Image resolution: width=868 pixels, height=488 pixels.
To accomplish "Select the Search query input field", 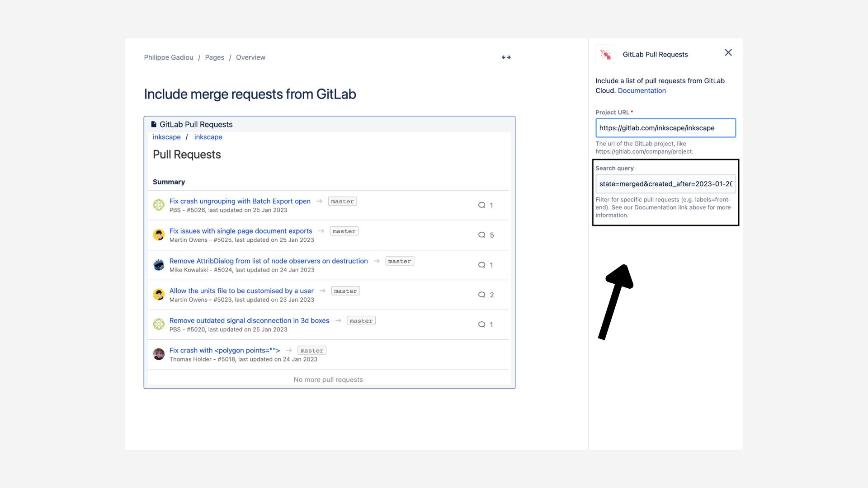I will [x=665, y=183].
